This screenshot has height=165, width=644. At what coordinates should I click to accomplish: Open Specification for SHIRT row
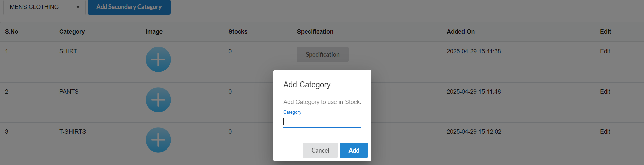click(x=322, y=54)
